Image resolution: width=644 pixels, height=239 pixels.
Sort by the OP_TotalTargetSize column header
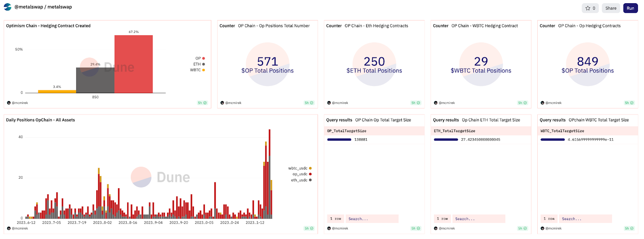(374, 131)
